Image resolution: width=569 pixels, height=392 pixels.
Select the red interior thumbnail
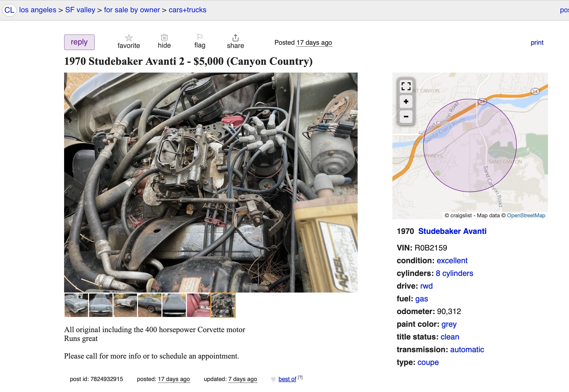[198, 305]
